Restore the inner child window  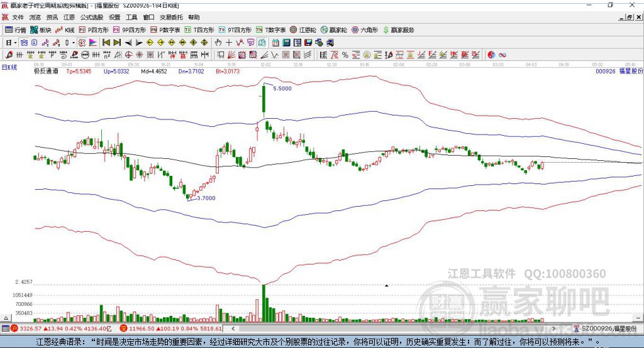point(630,17)
